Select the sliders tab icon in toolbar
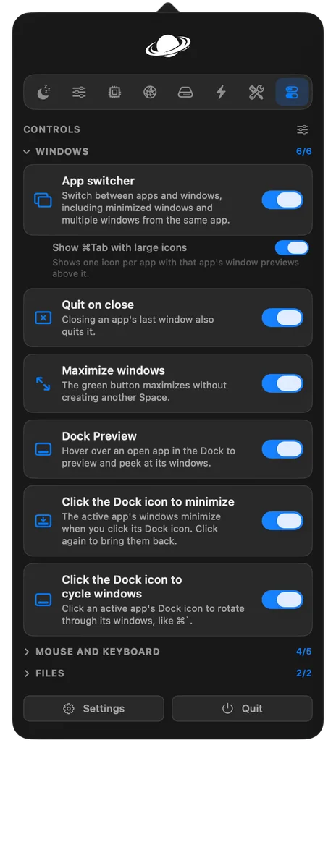The image size is (336, 868). tap(79, 92)
